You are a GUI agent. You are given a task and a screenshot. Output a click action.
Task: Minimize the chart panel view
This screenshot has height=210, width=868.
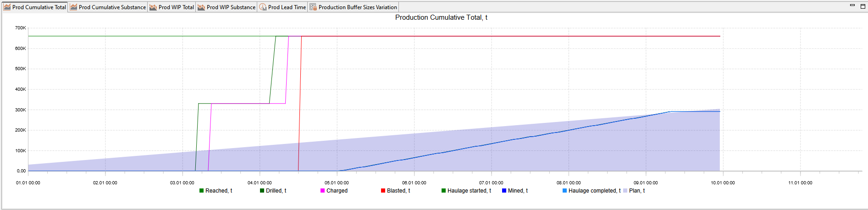pos(852,6)
